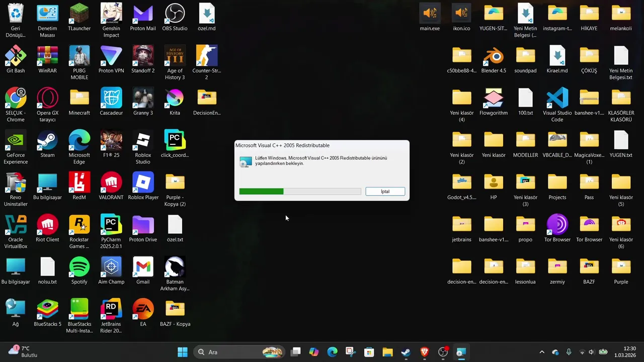Select the 100.txt file
Screen dimensions: 644x362
click(525, 102)
